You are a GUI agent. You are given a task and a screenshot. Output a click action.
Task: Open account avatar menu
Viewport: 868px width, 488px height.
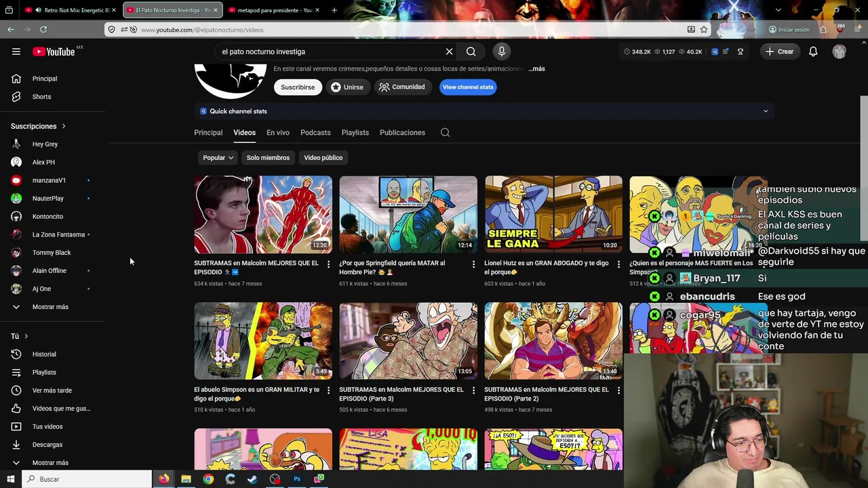click(840, 52)
